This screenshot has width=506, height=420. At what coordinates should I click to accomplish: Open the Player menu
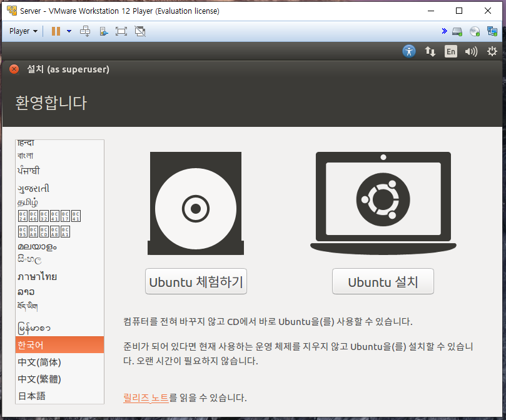[x=23, y=31]
